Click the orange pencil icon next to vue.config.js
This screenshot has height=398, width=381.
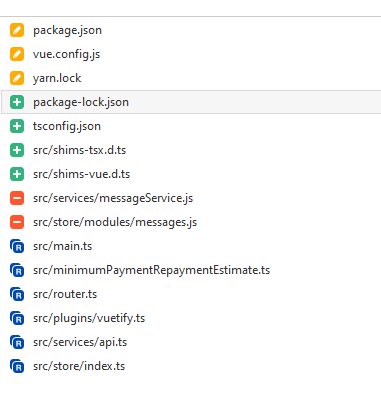(x=17, y=54)
